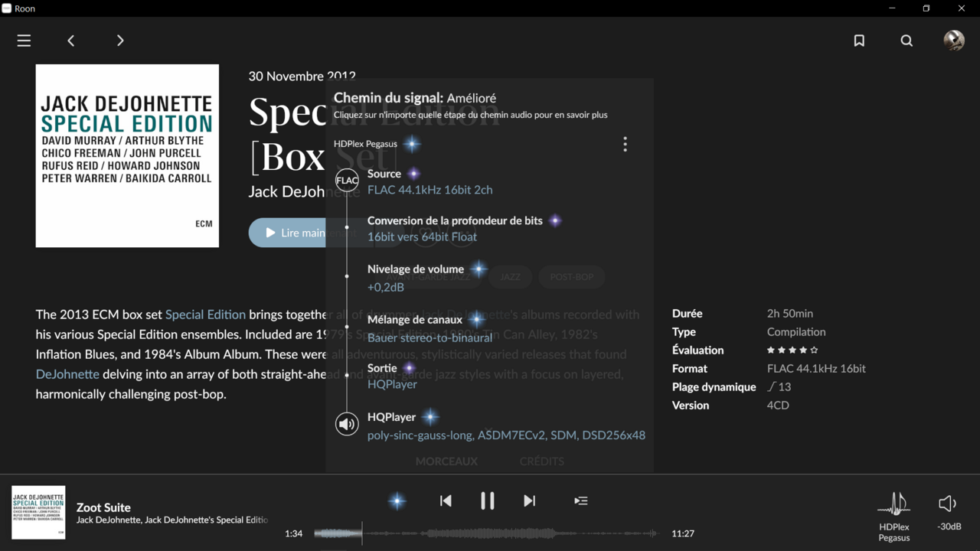The width and height of the screenshot is (980, 551).
Task: Click the Mélange de canaux step label
Action: (415, 319)
